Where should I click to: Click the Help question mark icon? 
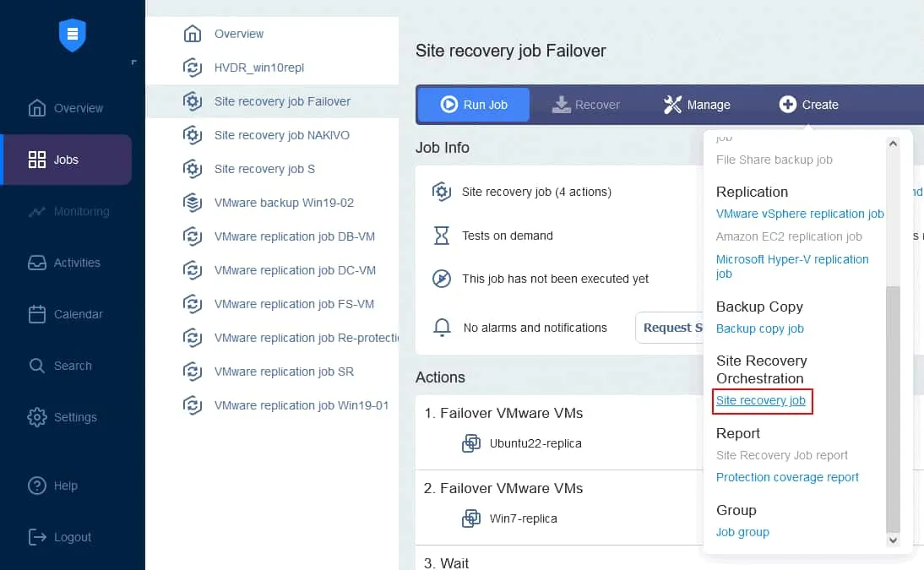[x=37, y=485]
